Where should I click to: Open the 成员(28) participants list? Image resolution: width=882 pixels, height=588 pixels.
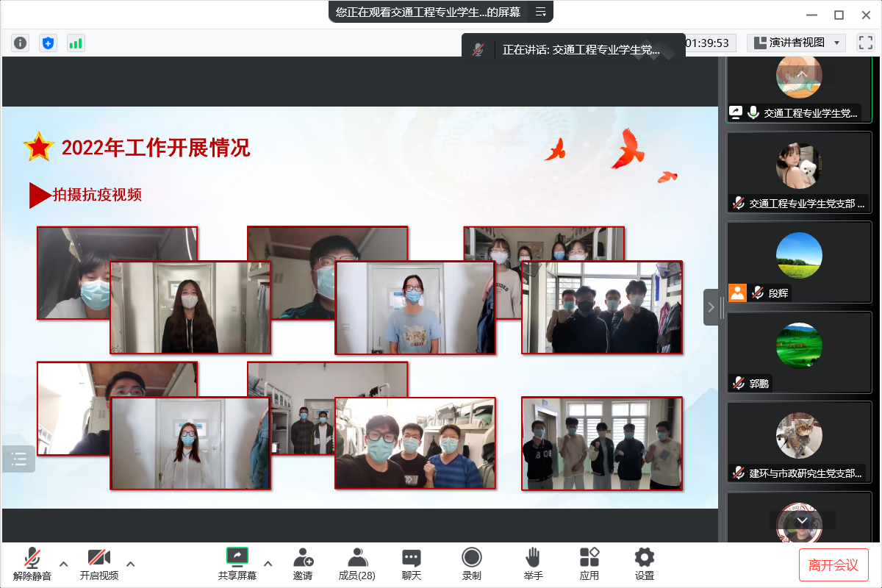(357, 564)
